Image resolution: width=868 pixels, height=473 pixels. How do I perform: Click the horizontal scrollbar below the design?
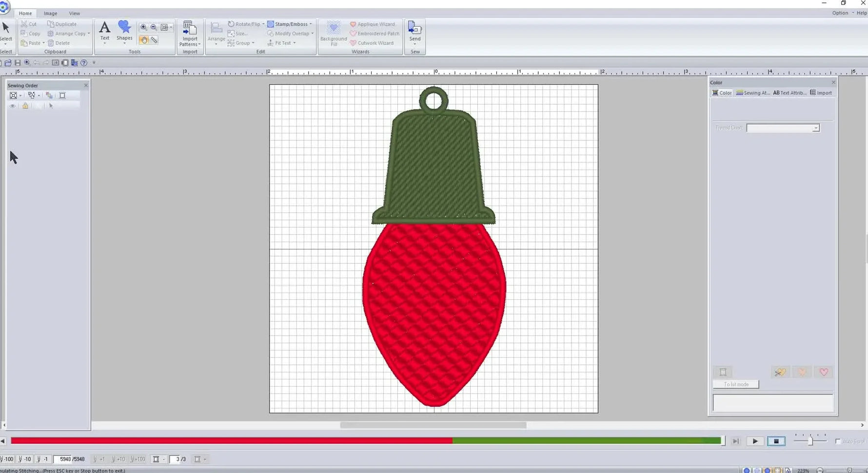[x=433, y=425]
